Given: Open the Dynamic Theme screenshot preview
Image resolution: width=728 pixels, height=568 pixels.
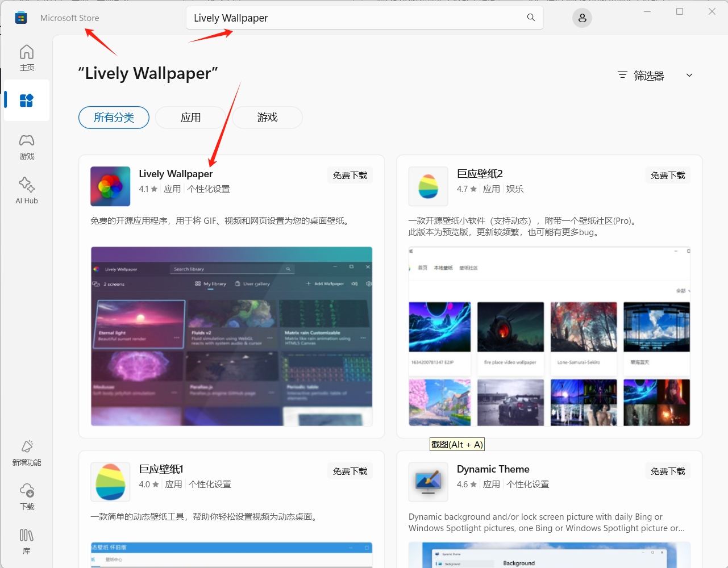Looking at the screenshot, I should [x=550, y=555].
